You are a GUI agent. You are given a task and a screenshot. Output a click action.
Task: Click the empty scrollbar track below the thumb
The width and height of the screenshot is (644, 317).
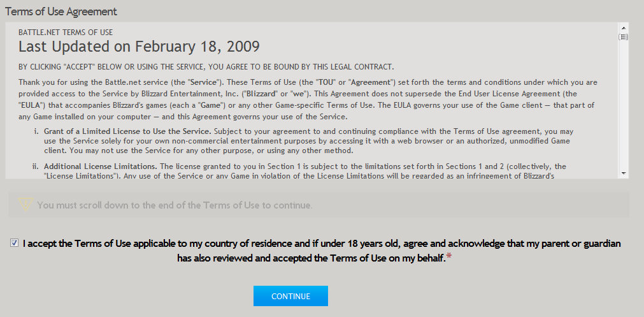[624, 105]
